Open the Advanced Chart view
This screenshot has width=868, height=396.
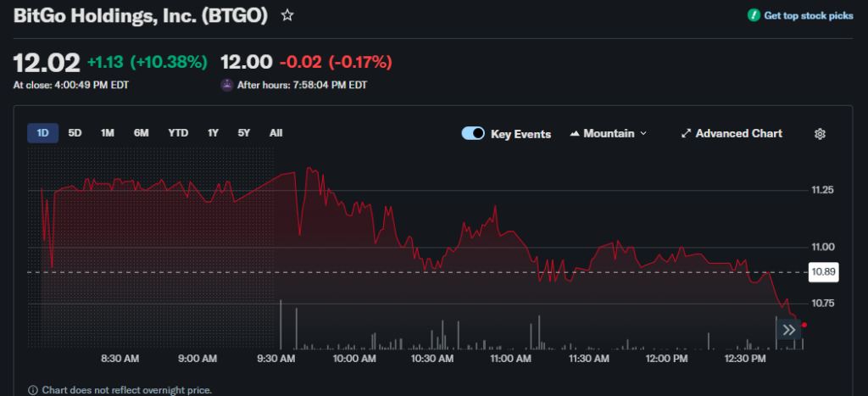point(732,134)
